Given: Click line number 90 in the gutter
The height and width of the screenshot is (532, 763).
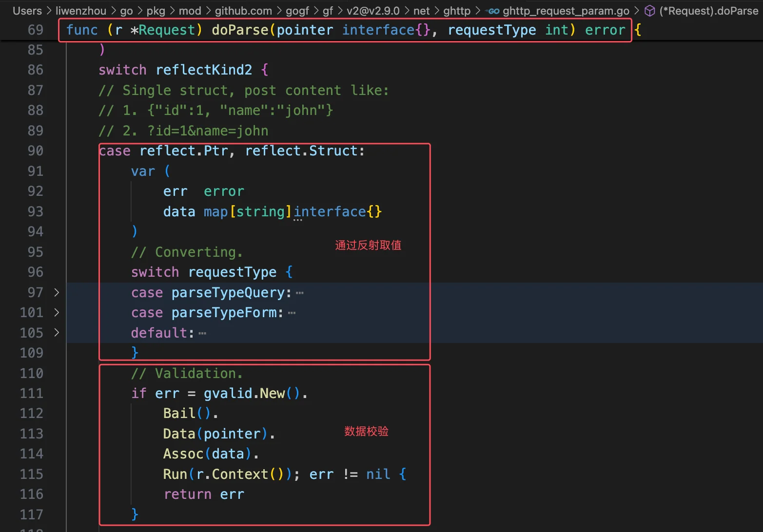Looking at the screenshot, I should click(x=35, y=151).
